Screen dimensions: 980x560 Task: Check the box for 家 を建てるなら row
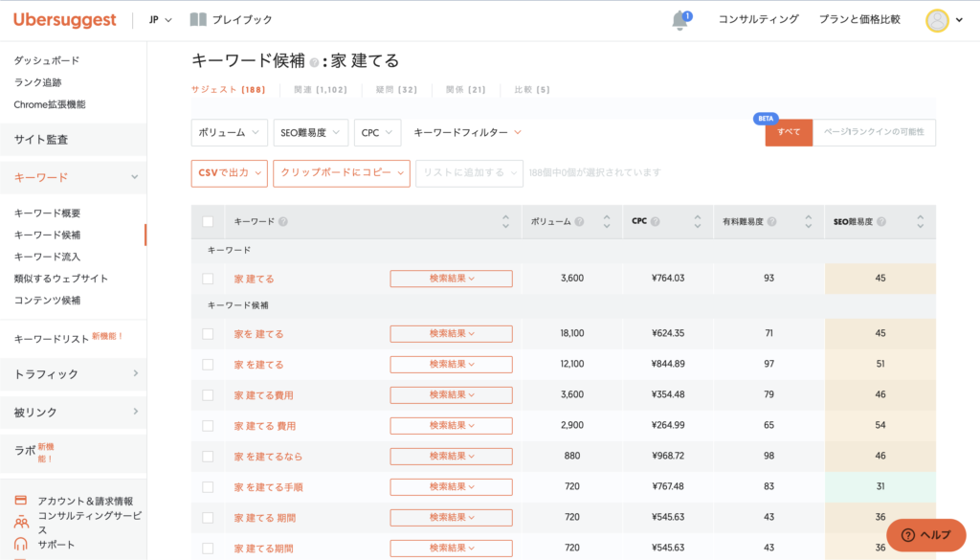click(208, 457)
